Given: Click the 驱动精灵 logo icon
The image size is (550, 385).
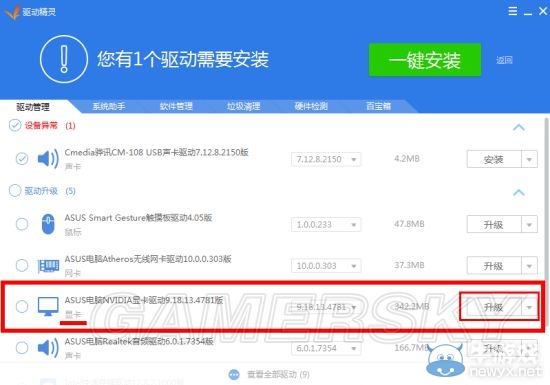Looking at the screenshot, I should click(12, 12).
